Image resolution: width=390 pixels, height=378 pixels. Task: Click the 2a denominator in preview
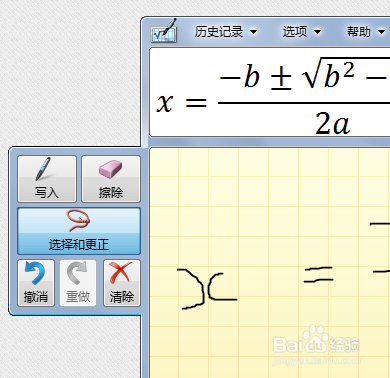pos(333,123)
